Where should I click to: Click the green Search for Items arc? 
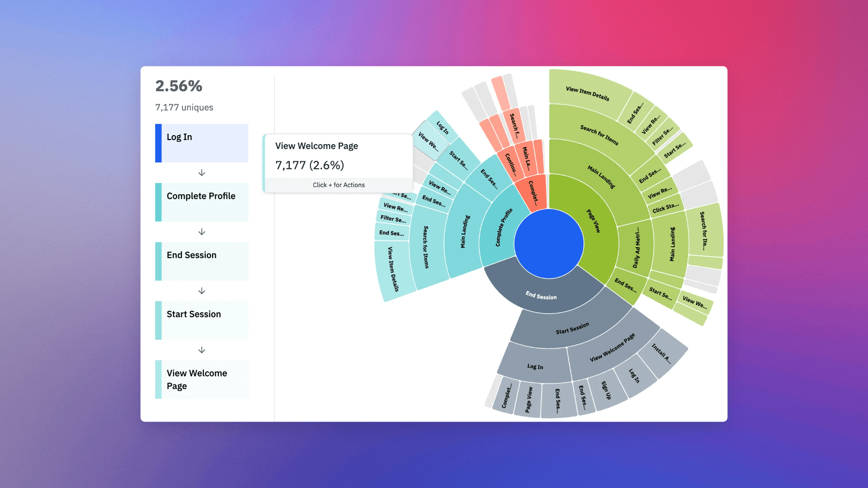coord(599,135)
